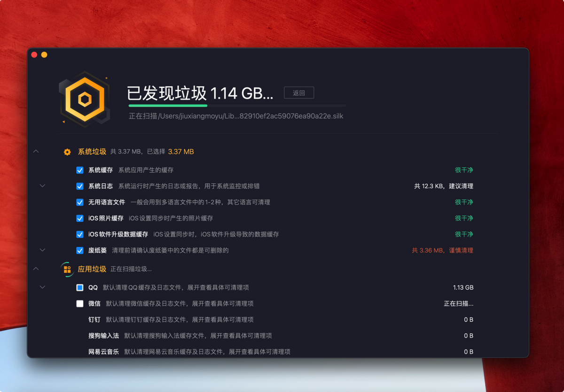Screen dimensions: 564x392
Task: Click the 微信 cache description text
Action: 180,304
